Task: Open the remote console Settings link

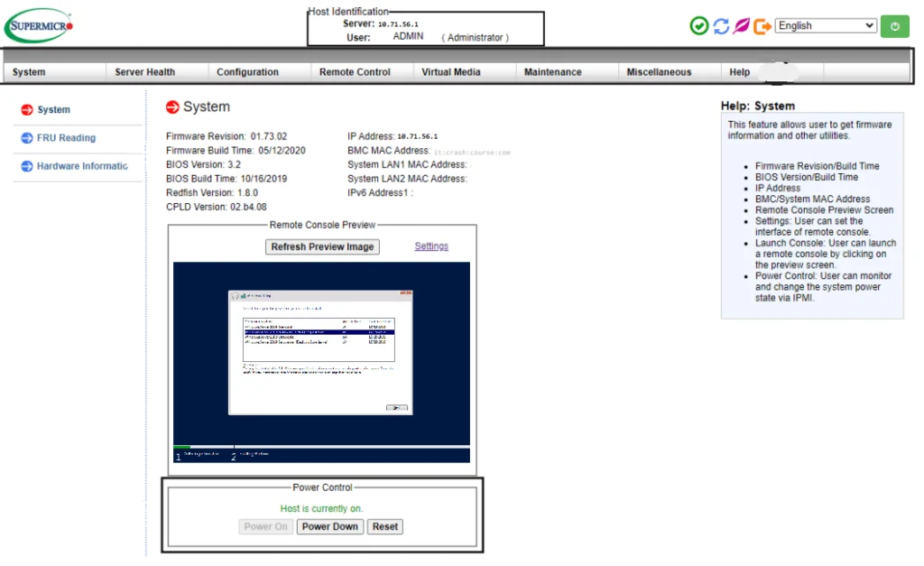Action: pos(431,246)
